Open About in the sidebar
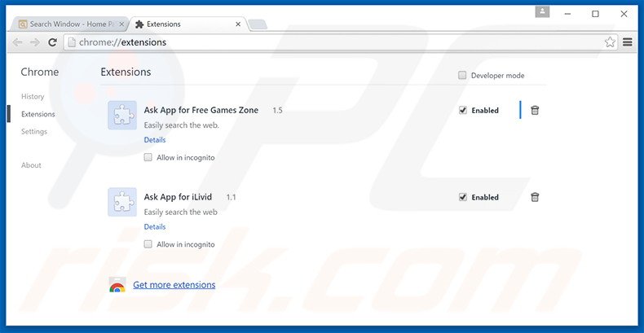This screenshot has height=333, width=644. tap(31, 165)
